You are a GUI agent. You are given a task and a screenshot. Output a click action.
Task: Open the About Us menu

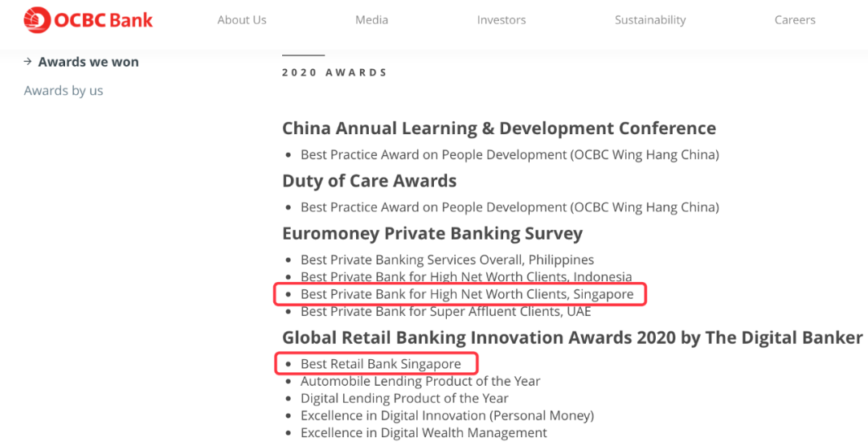(x=242, y=20)
